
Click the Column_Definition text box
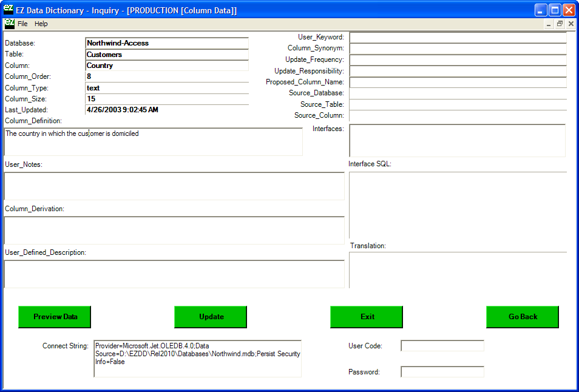click(x=153, y=142)
